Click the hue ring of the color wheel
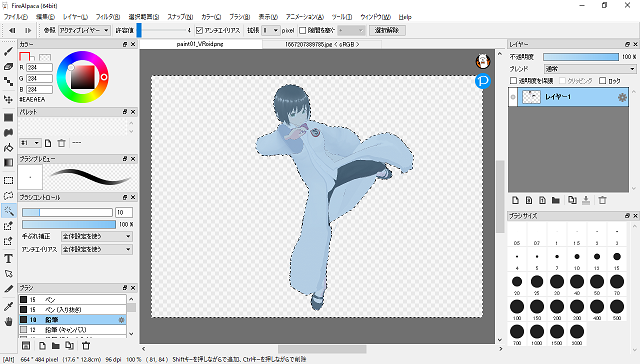 (x=83, y=55)
